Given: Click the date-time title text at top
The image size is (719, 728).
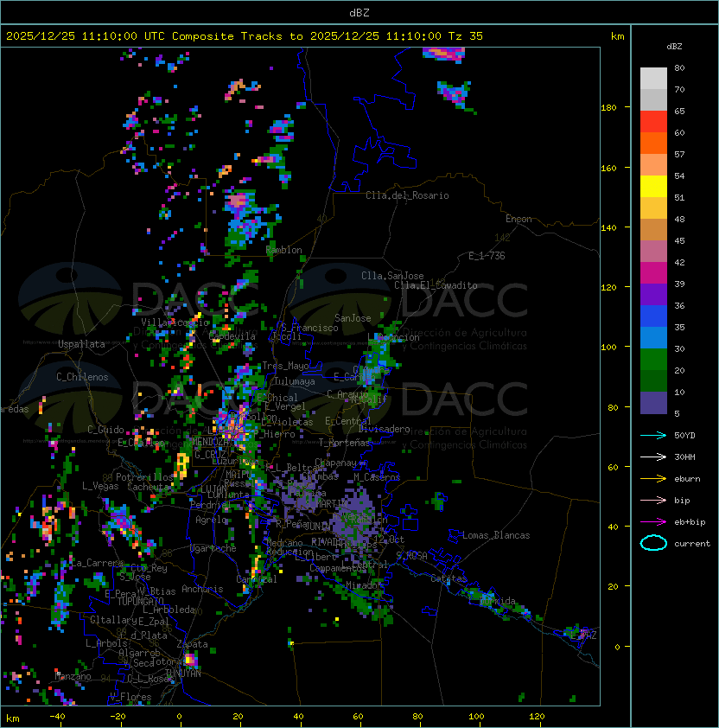Looking at the screenshot, I should [x=245, y=36].
